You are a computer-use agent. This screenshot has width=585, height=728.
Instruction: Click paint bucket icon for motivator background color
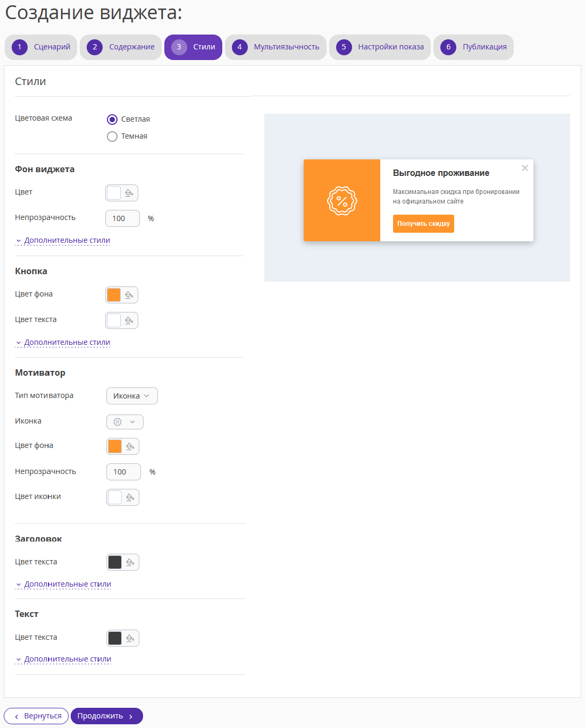click(130, 446)
